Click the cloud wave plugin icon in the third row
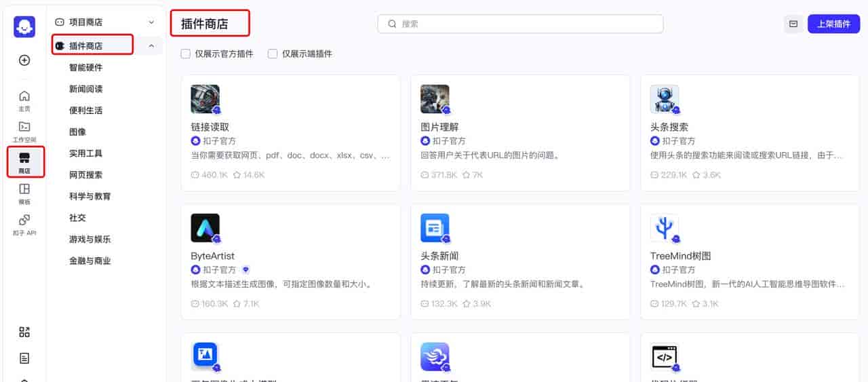This screenshot has width=868, height=382. (x=435, y=357)
